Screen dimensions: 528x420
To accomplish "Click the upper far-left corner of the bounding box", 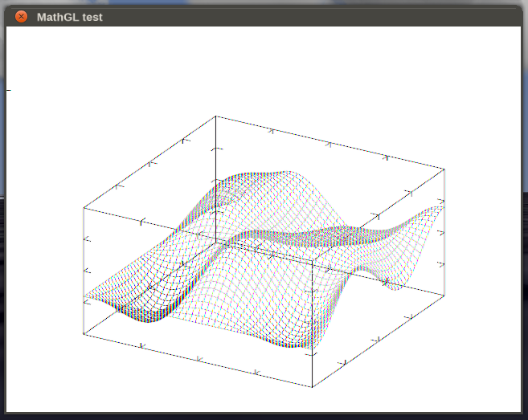I will point(84,207).
